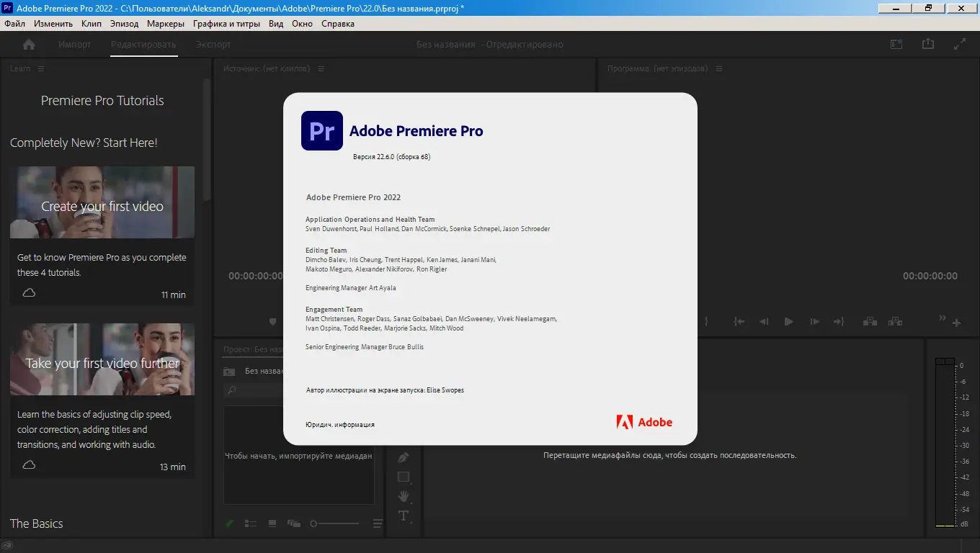Toggle full-screen video output icon

pyautogui.click(x=960, y=44)
